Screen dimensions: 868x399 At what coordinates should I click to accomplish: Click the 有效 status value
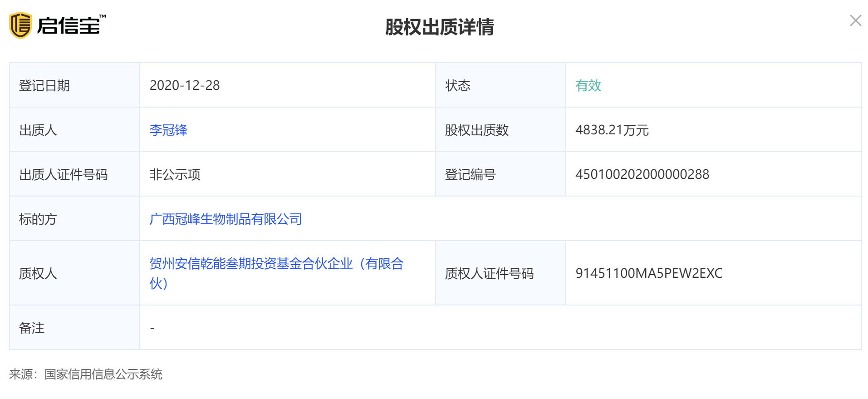[x=588, y=85]
